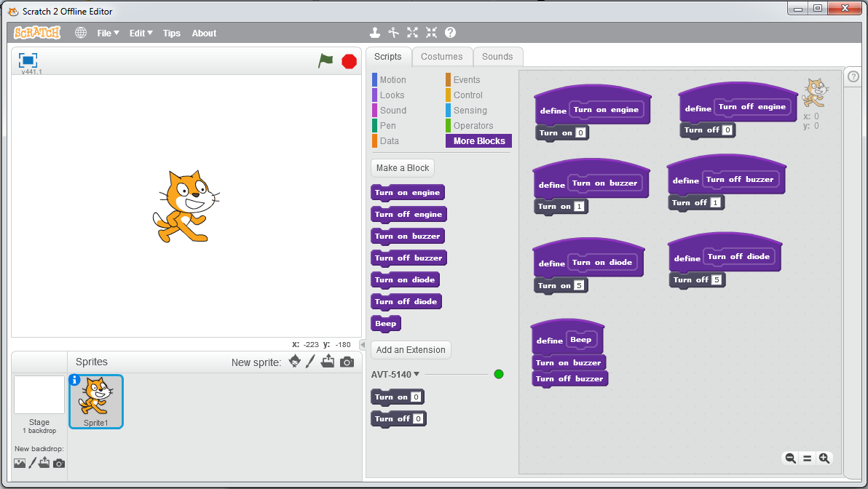Open the Edit menu
Image resolution: width=868 pixels, height=489 pixels.
[x=141, y=33]
